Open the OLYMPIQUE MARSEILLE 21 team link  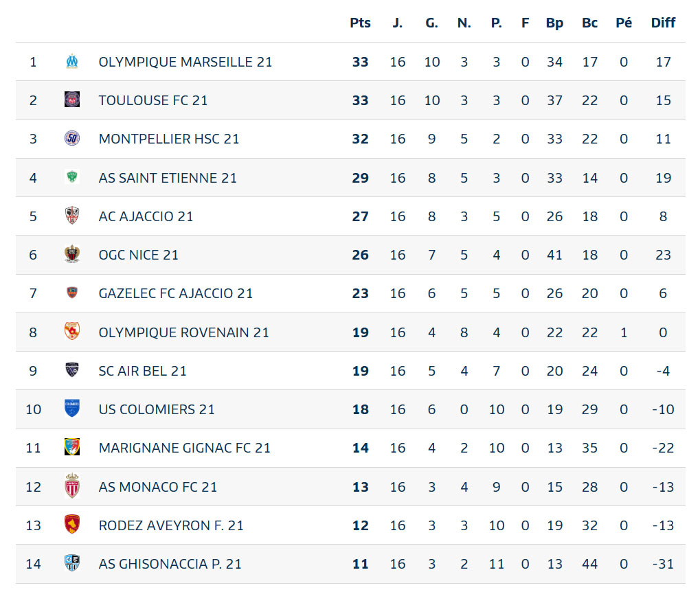(185, 62)
